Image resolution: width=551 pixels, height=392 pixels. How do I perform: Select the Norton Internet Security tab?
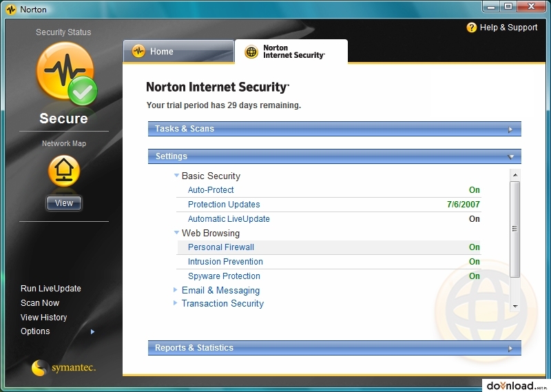[x=291, y=52]
